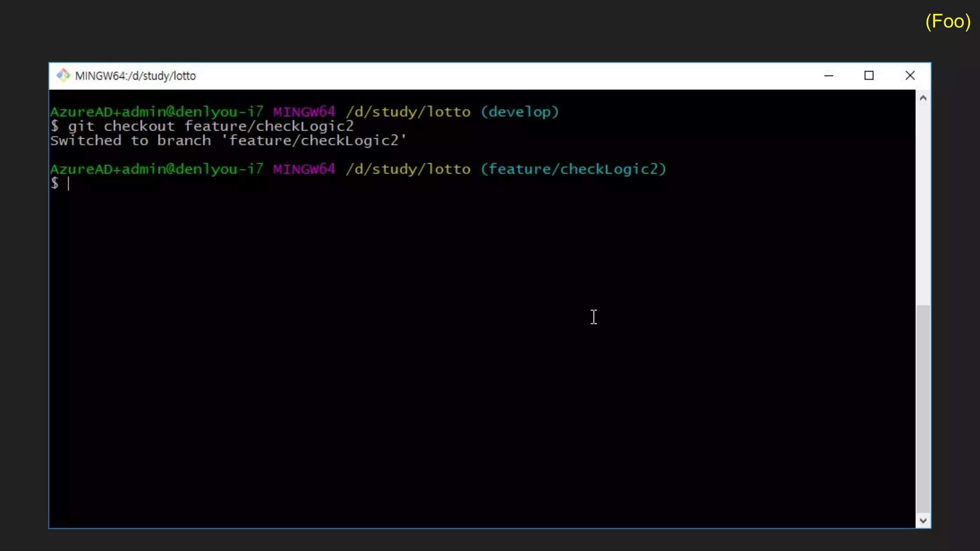
Task: Click the (feature/checkLogic2) branch label
Action: [x=573, y=169]
